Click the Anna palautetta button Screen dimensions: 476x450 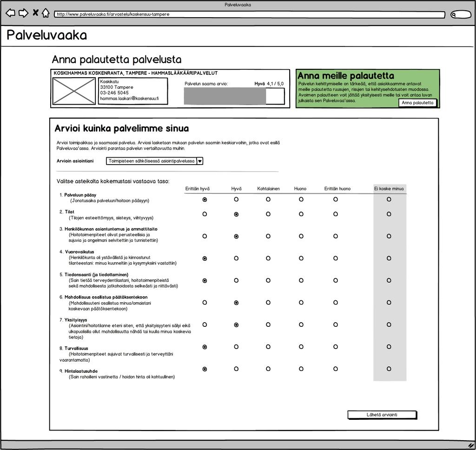(417, 103)
